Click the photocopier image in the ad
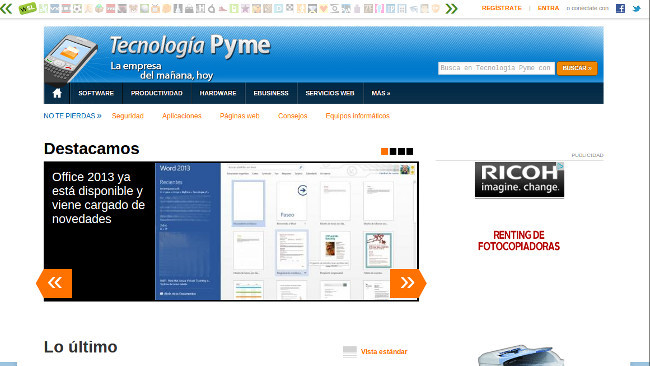This screenshot has width=650, height=366. pos(521,355)
